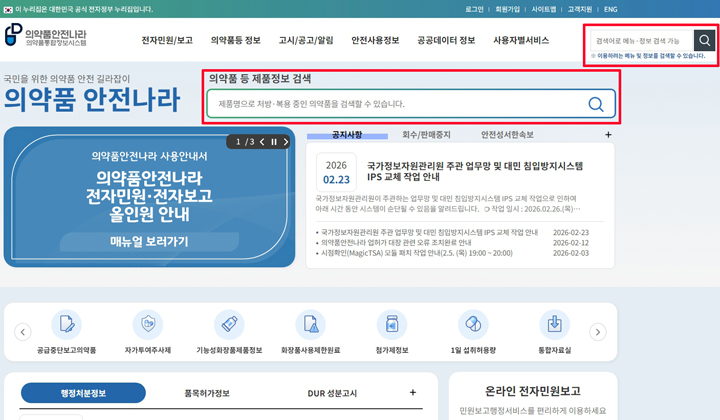The image size is (720, 420).
Task: Select the 회수/판매중지 tab
Action: click(x=426, y=135)
